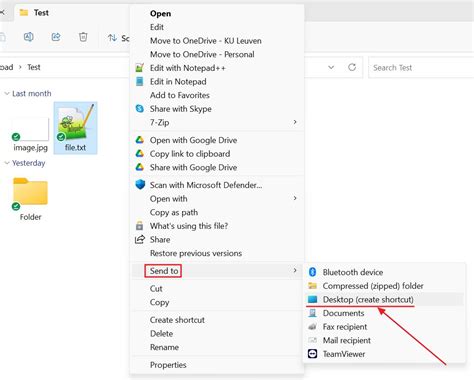Viewport: 474px width, 380px height.
Task: Select the image.jpg file thumbnail
Action: pyautogui.click(x=30, y=129)
